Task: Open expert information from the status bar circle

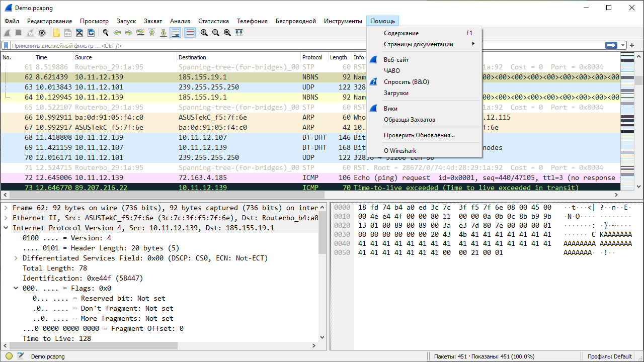Action: point(9,356)
